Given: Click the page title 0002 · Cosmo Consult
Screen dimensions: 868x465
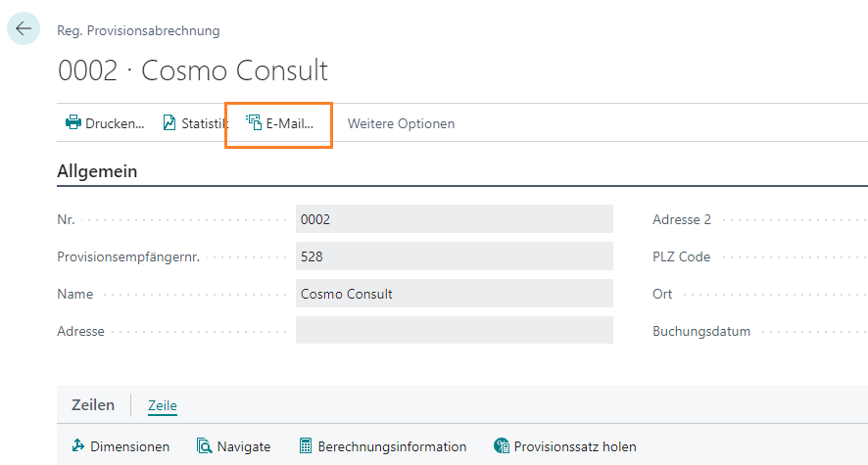Looking at the screenshot, I should tap(193, 70).
